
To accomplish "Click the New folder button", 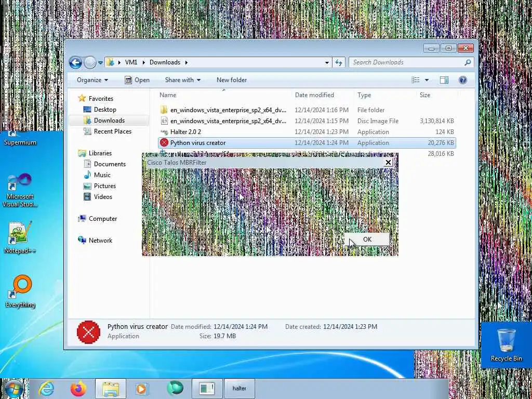I will [232, 80].
